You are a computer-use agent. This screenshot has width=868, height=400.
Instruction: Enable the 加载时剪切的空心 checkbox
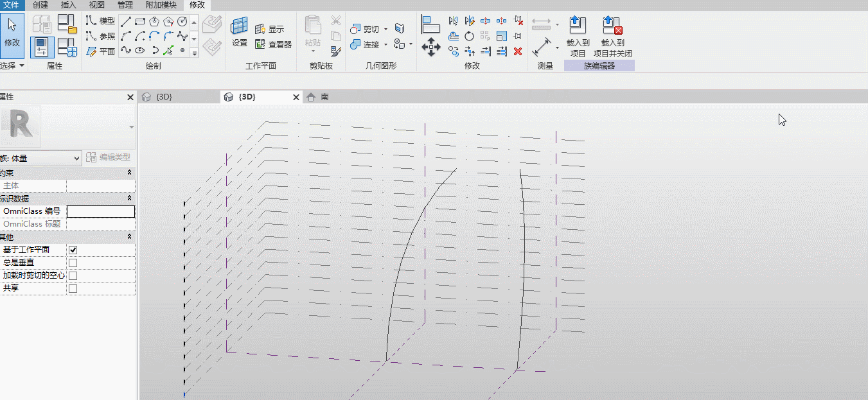coord(73,275)
